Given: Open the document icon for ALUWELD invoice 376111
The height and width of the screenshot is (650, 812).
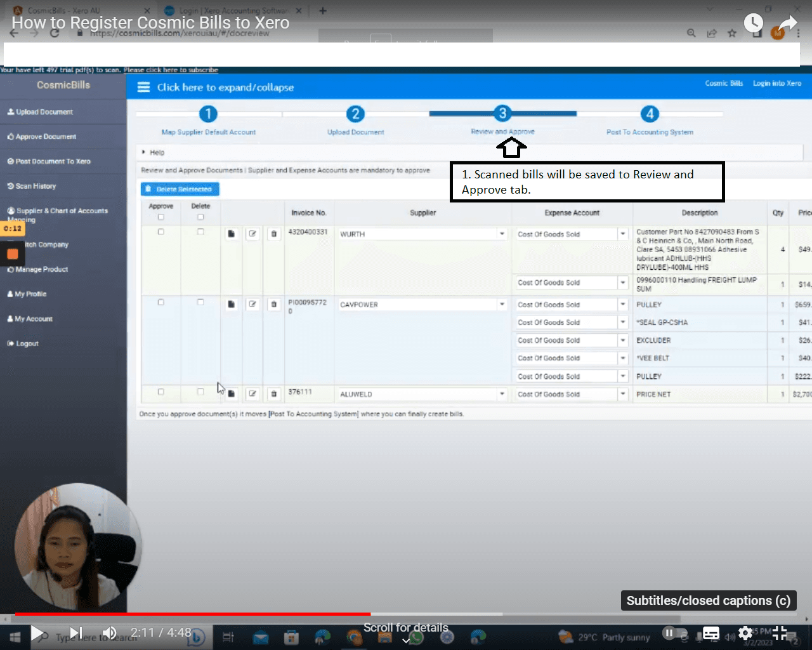Looking at the screenshot, I should [x=232, y=394].
